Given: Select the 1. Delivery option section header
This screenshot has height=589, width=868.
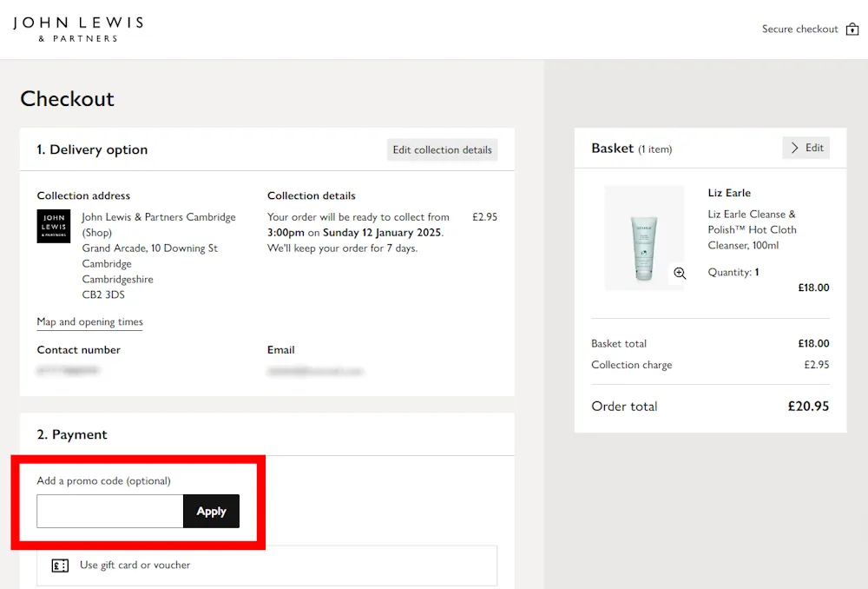Looking at the screenshot, I should (x=92, y=149).
